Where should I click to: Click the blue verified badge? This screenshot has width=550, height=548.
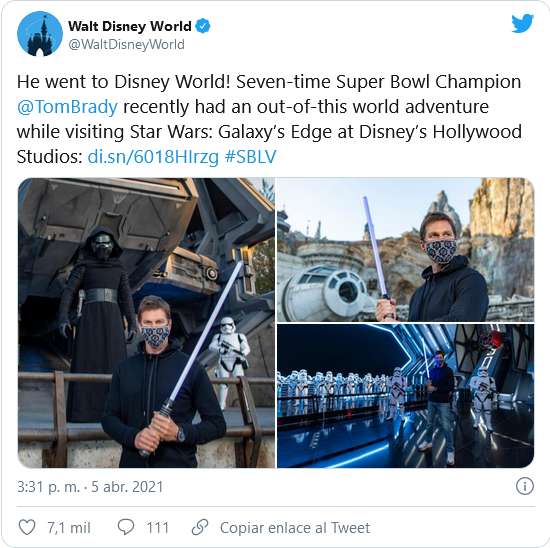click(203, 26)
